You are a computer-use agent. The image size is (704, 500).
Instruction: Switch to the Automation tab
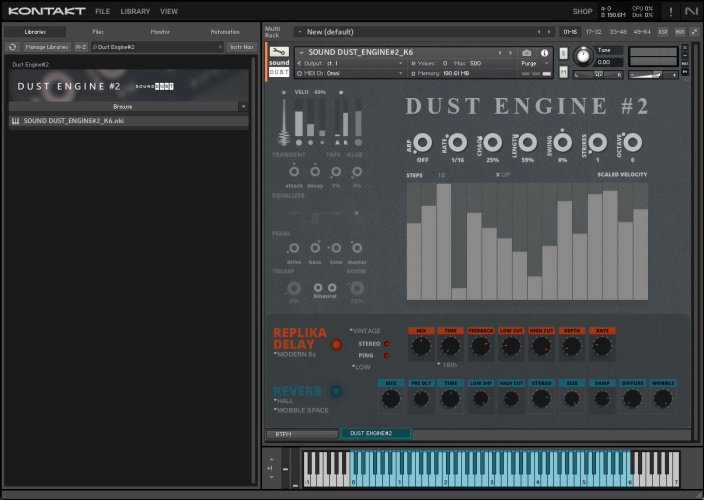[225, 32]
